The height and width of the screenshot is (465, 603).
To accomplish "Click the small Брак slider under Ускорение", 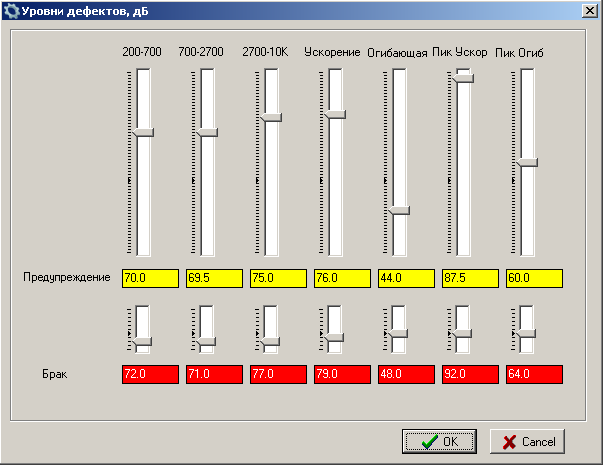I will (335, 337).
